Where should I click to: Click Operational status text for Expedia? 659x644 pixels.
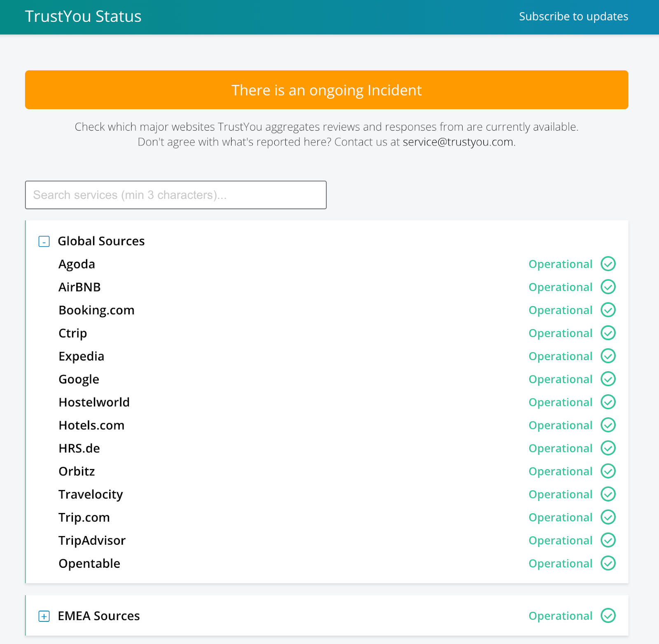click(x=561, y=357)
